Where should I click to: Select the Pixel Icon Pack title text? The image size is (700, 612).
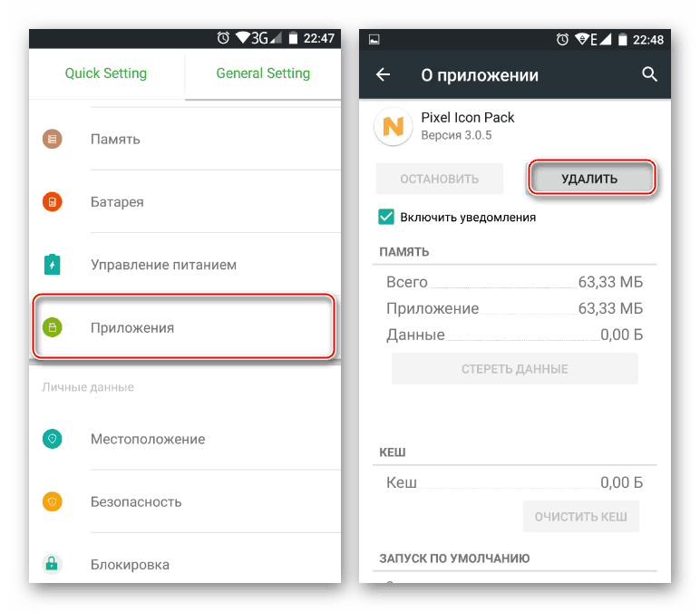point(467,117)
